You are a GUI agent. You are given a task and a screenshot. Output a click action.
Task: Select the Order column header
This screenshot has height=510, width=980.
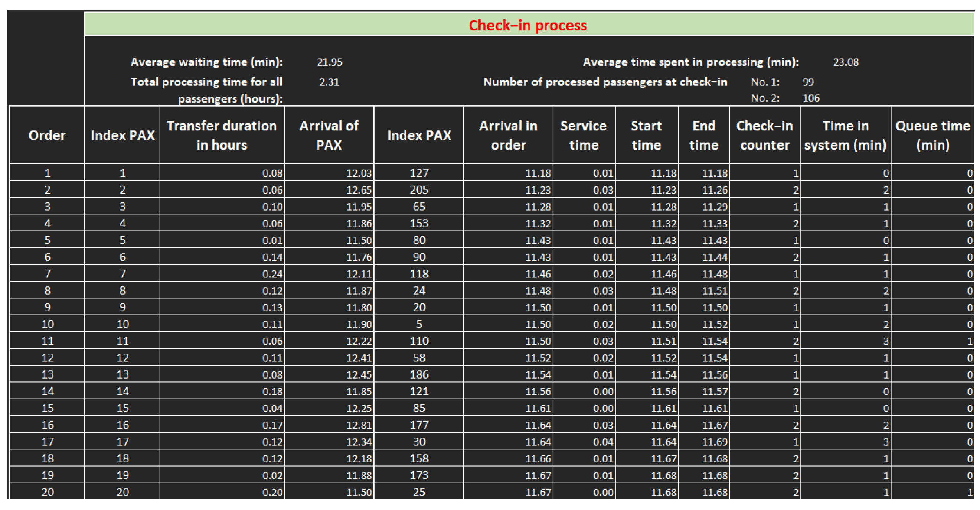(x=47, y=135)
